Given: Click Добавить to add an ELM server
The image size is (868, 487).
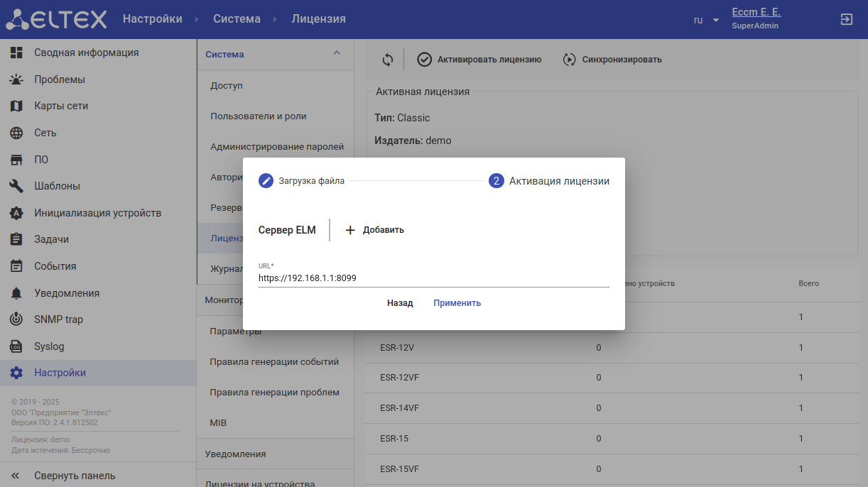Looking at the screenshot, I should tap(374, 230).
